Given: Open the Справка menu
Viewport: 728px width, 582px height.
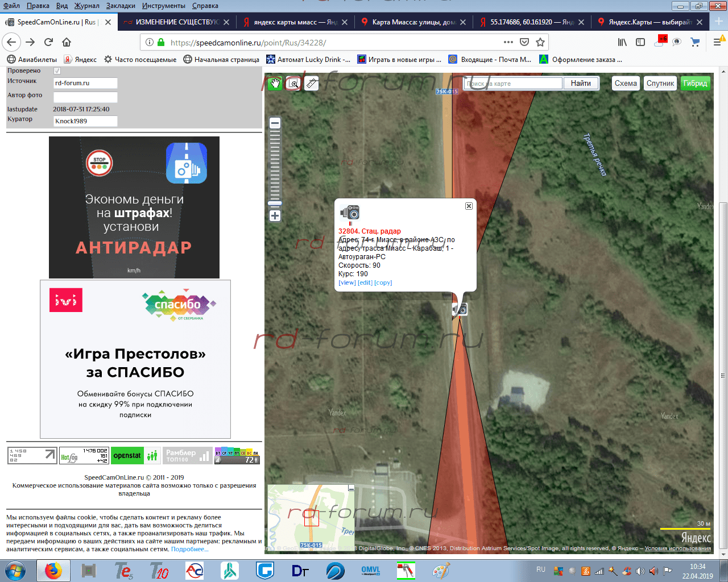Looking at the screenshot, I should 205,6.
